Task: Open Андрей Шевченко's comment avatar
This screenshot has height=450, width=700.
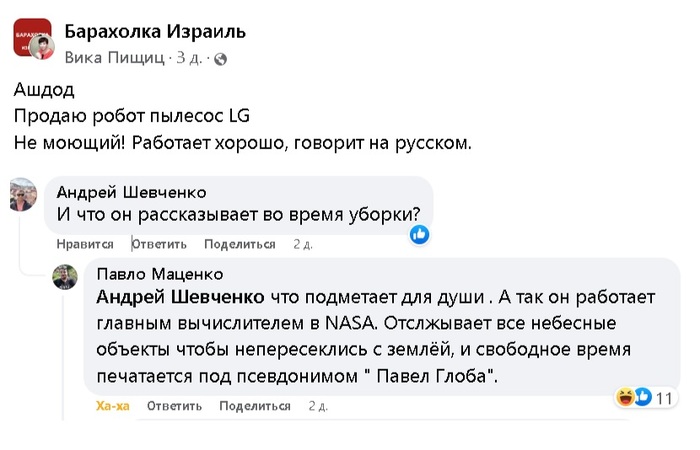Action: coord(23,195)
